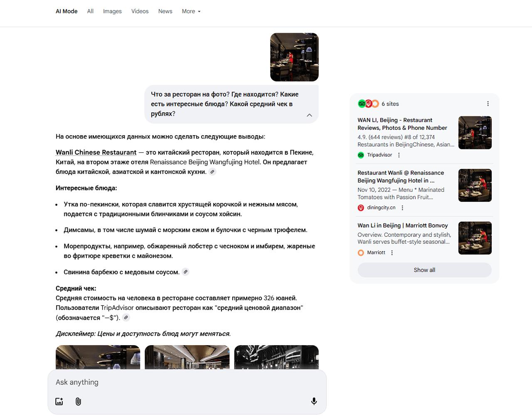Switch to the Images tab
This screenshot has height=418, width=532.
(x=112, y=11)
